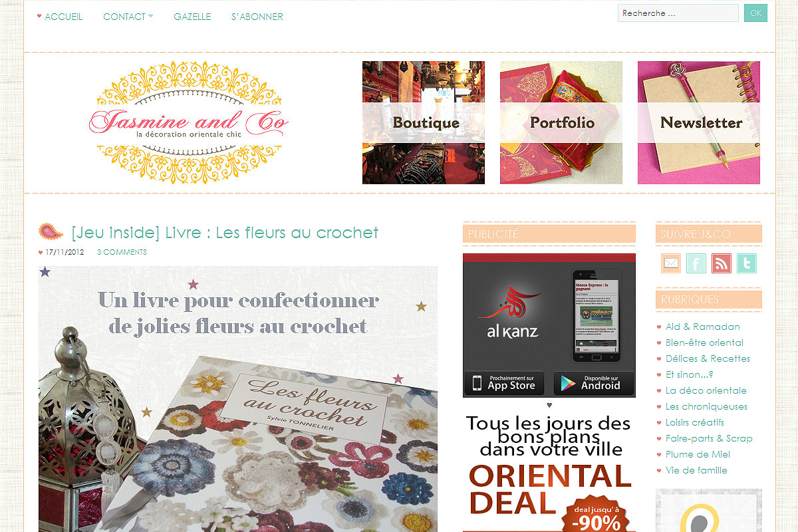Open the RSS feed icon
Image resolution: width=798 pixels, height=532 pixels.
(x=721, y=263)
